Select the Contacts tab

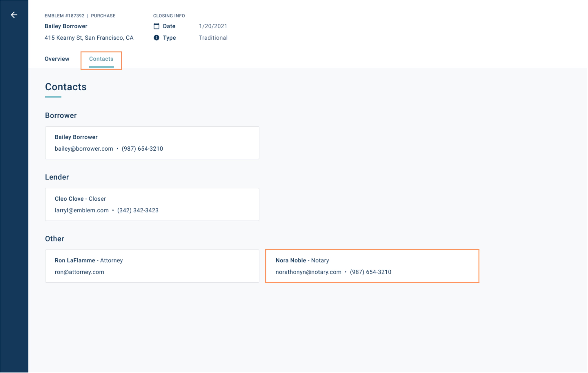point(101,59)
